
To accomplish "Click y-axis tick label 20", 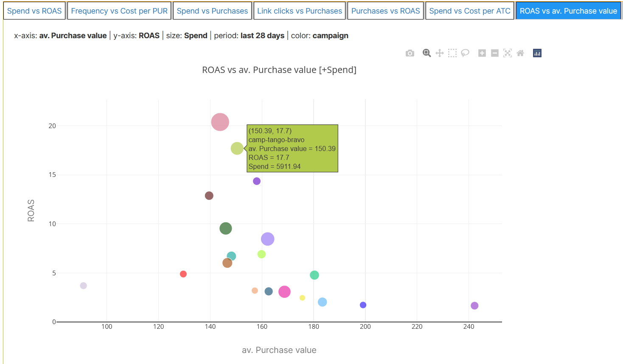I will [52, 126].
